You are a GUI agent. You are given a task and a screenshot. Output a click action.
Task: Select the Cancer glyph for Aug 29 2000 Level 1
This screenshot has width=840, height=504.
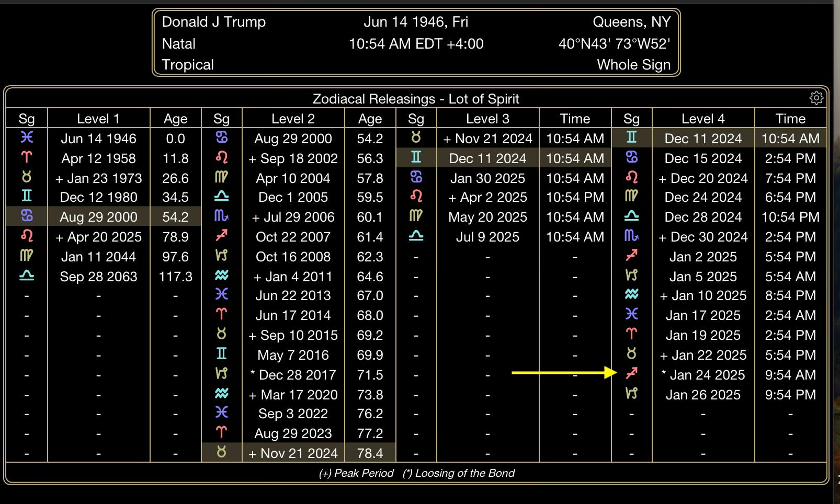[27, 216]
